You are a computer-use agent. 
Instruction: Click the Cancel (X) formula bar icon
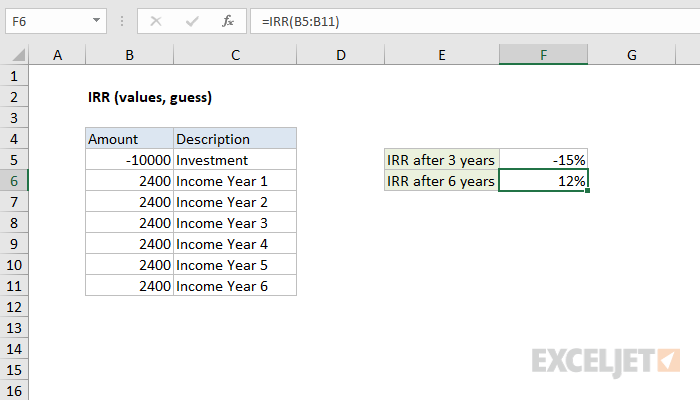click(156, 21)
